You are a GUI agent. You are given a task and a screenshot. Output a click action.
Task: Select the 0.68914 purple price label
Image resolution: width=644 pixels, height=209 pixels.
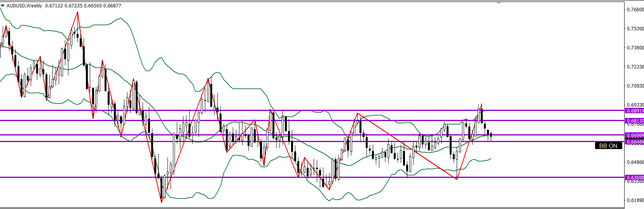(x=634, y=111)
